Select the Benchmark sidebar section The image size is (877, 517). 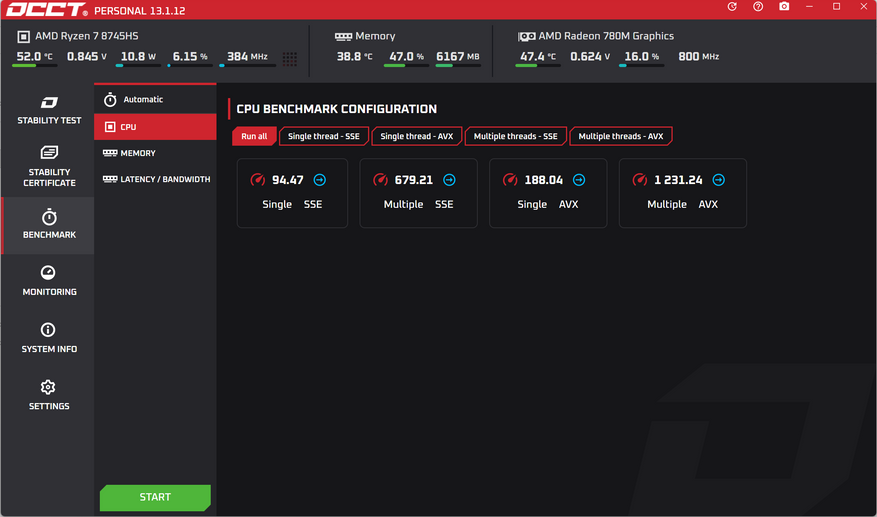pyautogui.click(x=49, y=225)
